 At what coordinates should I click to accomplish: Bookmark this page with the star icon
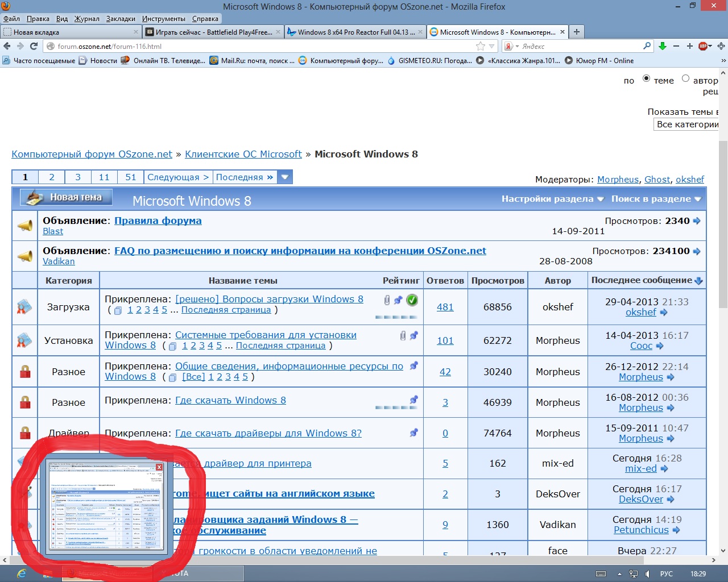481,46
